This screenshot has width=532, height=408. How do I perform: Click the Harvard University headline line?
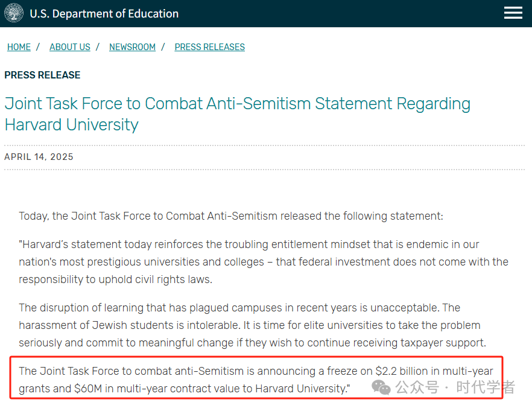(72, 124)
